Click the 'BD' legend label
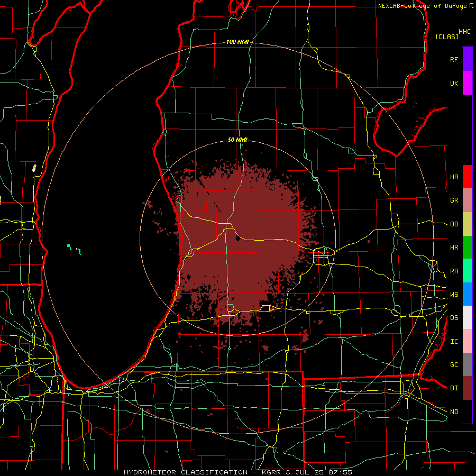The image size is (476, 476). click(454, 224)
